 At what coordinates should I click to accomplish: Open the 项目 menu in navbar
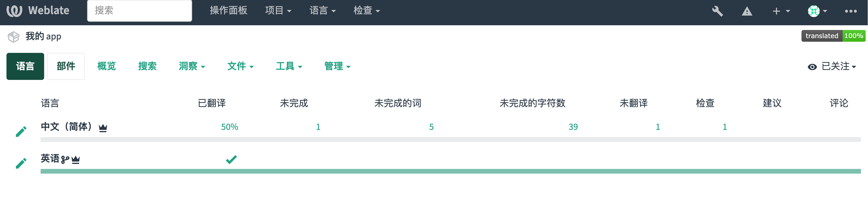coord(278,10)
